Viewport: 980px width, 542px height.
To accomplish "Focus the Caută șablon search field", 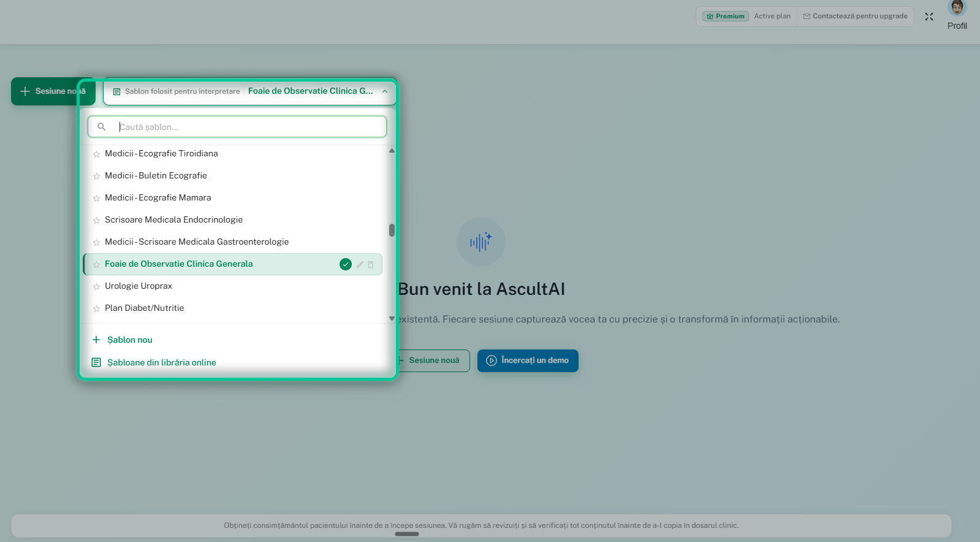I will pyautogui.click(x=237, y=127).
